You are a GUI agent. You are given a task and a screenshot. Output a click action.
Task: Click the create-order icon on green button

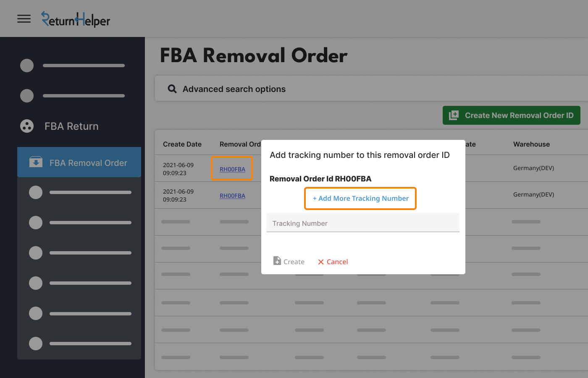pos(454,115)
